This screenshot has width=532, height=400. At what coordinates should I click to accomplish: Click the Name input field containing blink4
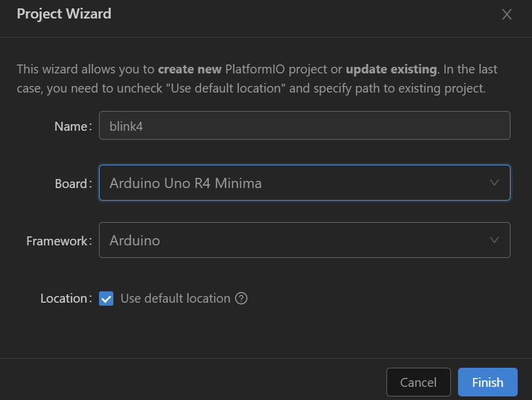[x=304, y=126]
